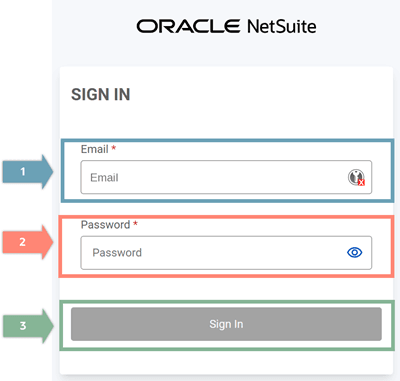Click the Password placeholder text
400x381 pixels.
117,253
